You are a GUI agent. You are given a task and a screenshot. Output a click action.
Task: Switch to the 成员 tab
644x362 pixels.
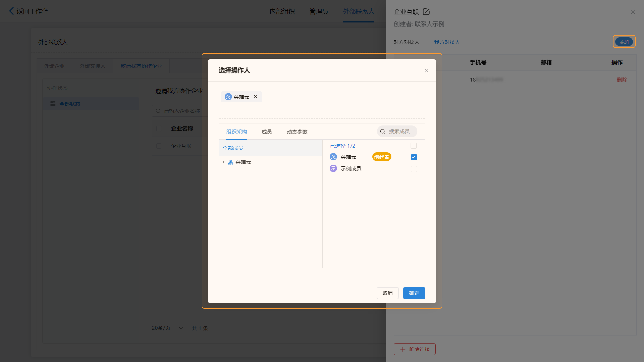tap(266, 132)
